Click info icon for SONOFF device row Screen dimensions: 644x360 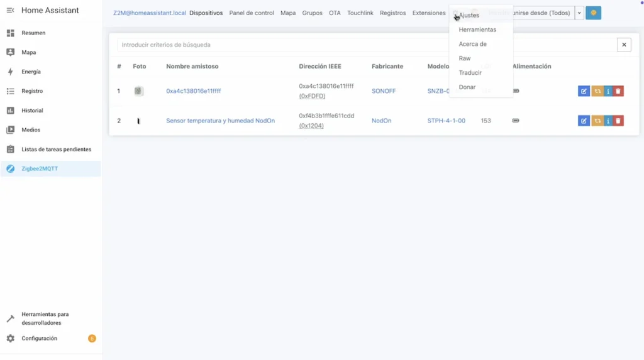[x=608, y=91]
